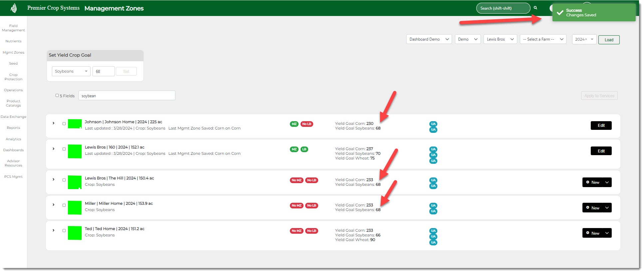Open Nutrients in the left sidebar

coord(13,41)
